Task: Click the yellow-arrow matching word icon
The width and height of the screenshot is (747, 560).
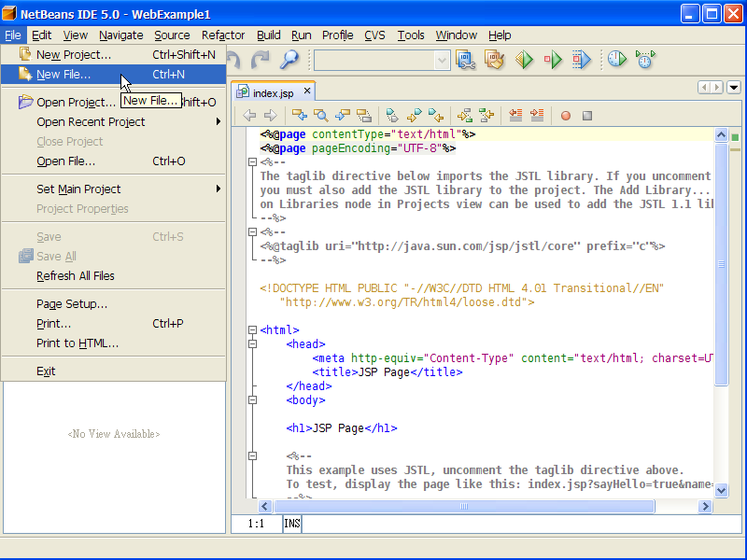Action: coord(464,115)
